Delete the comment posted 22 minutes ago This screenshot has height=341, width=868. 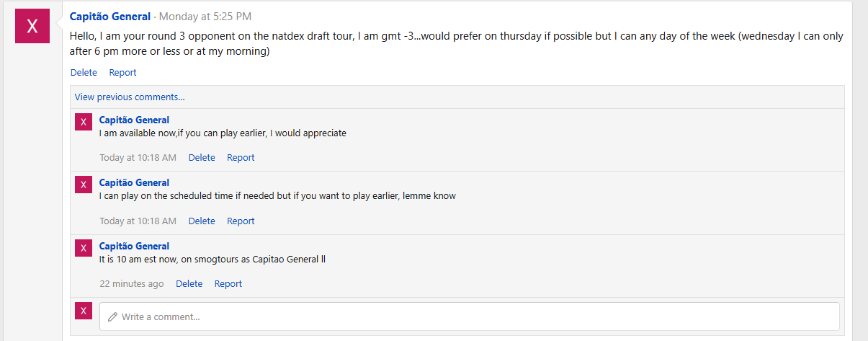pyautogui.click(x=189, y=283)
